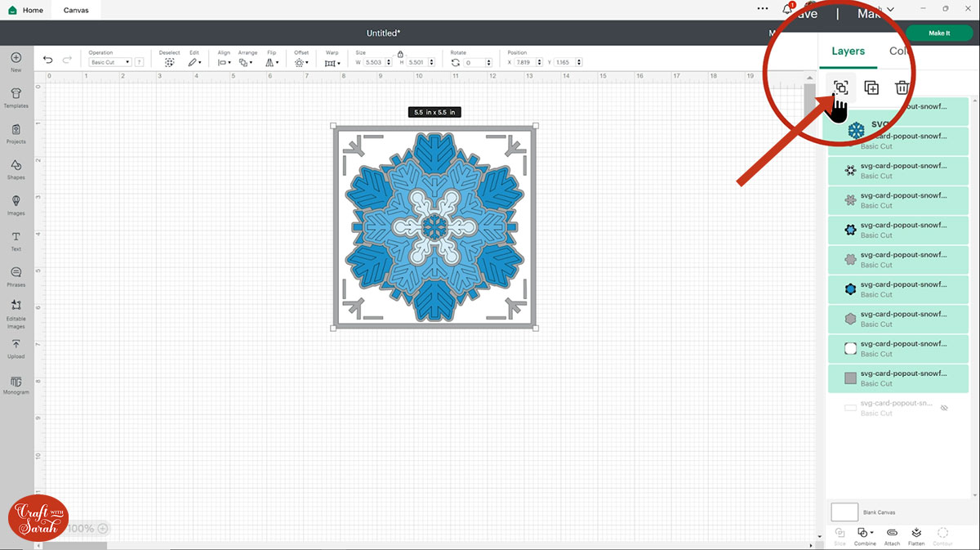
Task: Click the Duplicate layer icon
Action: [871, 87]
